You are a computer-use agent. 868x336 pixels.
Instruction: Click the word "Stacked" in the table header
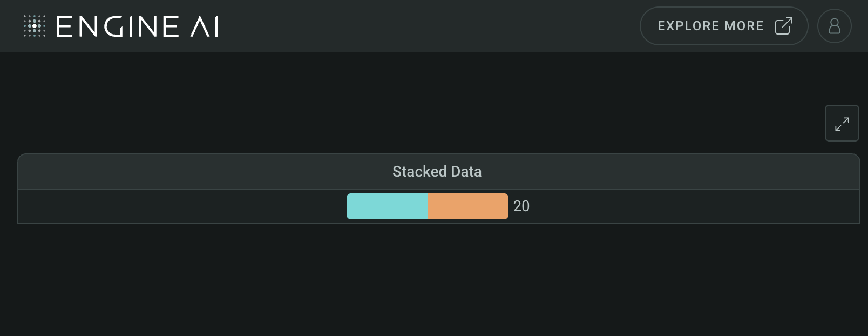pos(419,172)
